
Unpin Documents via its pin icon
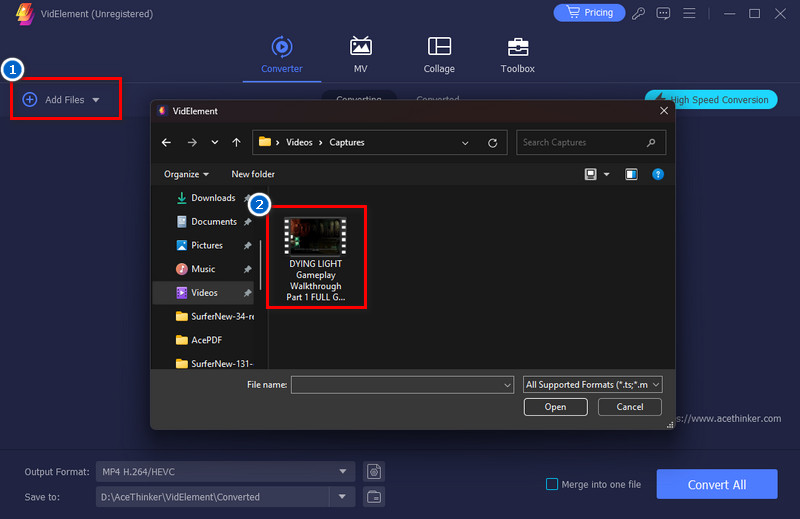pyautogui.click(x=247, y=222)
